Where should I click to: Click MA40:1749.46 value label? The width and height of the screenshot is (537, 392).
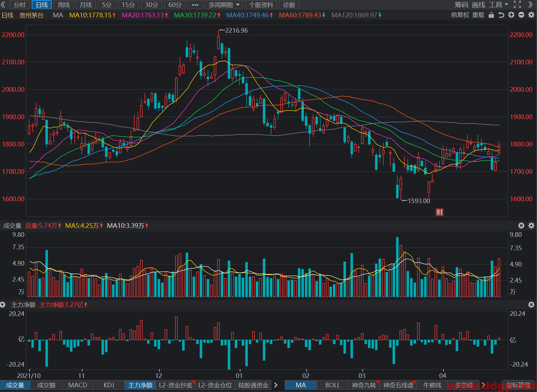click(250, 15)
